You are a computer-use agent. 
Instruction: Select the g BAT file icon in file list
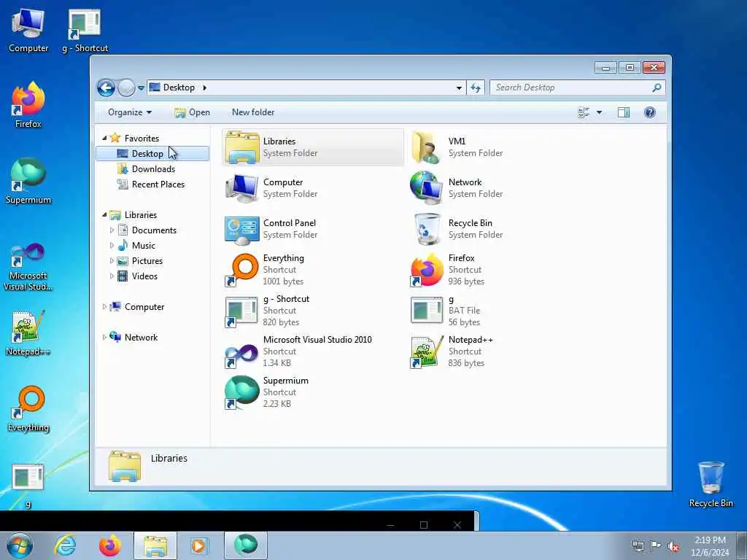[427, 310]
